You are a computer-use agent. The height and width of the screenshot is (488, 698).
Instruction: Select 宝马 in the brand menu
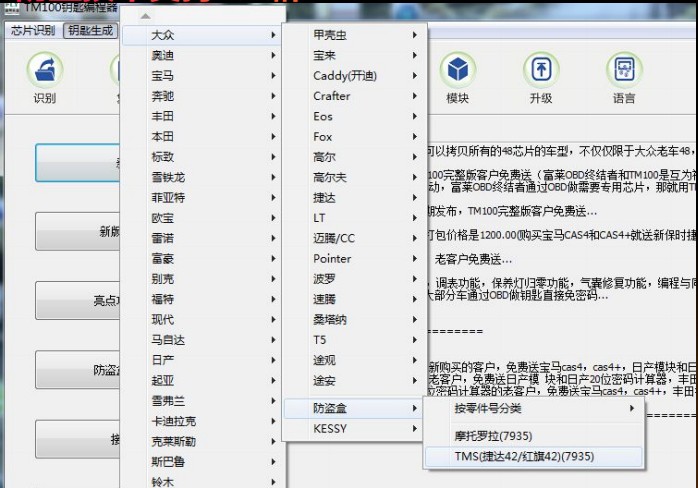201,76
